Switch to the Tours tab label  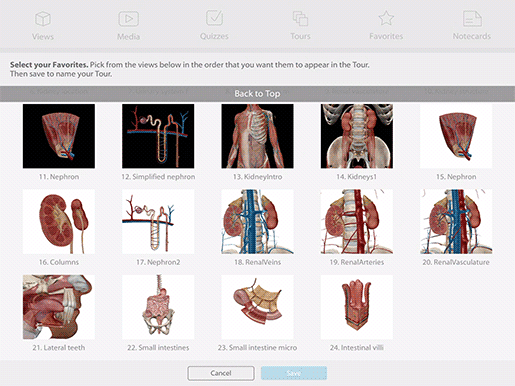click(x=300, y=36)
